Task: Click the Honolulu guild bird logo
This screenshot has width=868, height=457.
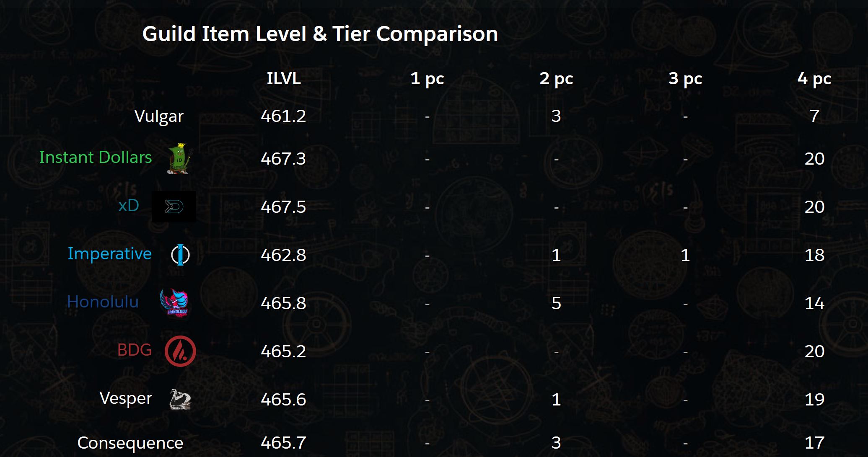Action: point(174,302)
